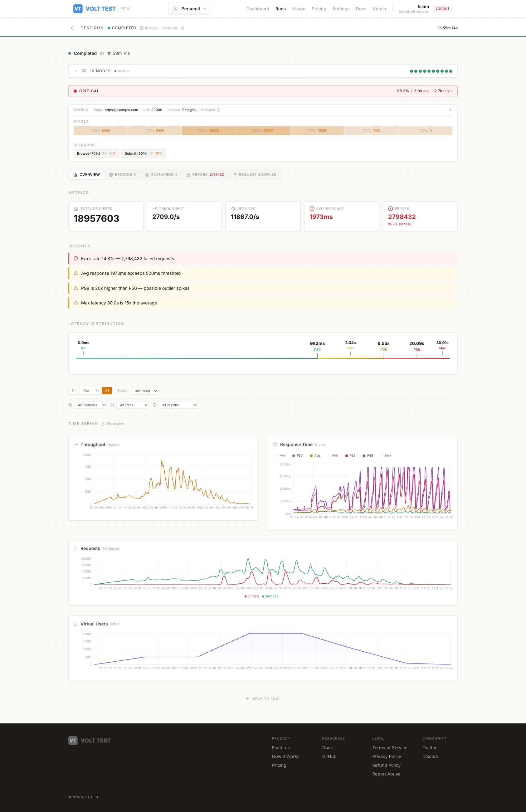This screenshot has width=526, height=812.
Task: Click the Avg Response clock icon
Action: (x=312, y=208)
